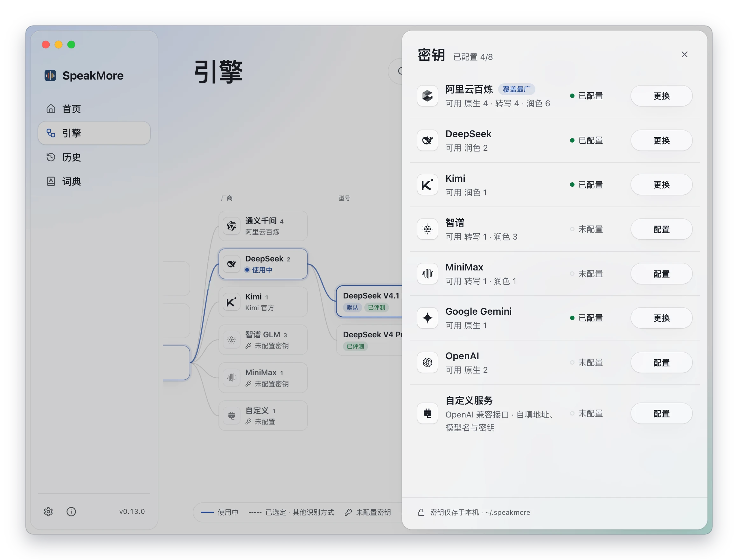Viewport: 738px width, 560px height.
Task: Click 配置 for 智谱
Action: [x=661, y=229]
